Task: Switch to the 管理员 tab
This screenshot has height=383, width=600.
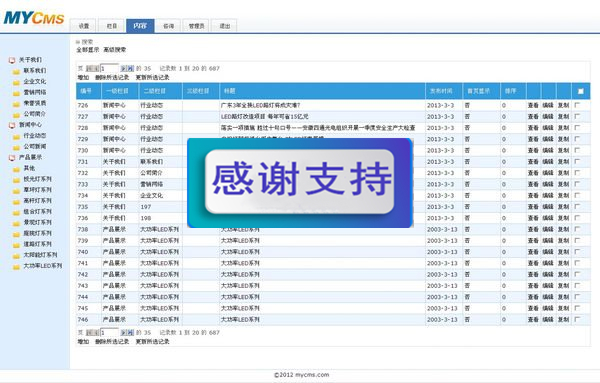Action: [196, 26]
